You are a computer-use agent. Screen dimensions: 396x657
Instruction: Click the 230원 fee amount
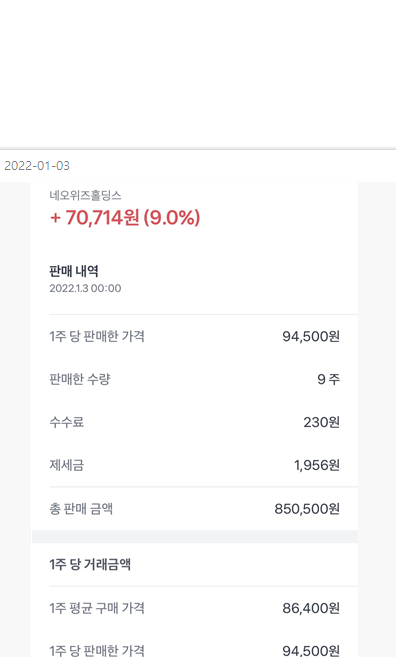(321, 422)
